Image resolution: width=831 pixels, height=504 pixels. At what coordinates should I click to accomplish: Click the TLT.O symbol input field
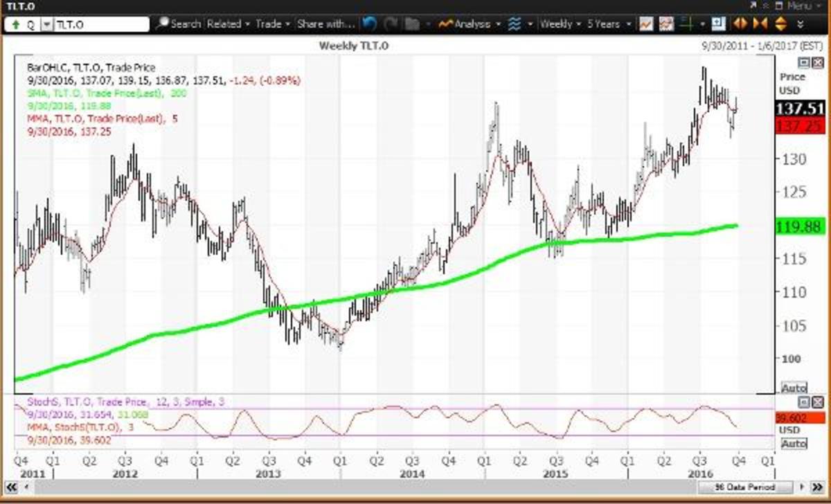[x=100, y=24]
